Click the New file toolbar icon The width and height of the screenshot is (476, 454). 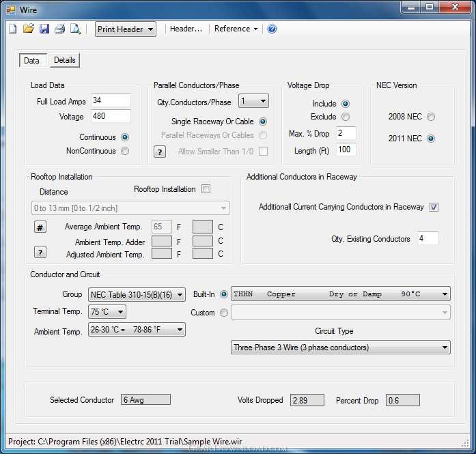pyautogui.click(x=13, y=29)
